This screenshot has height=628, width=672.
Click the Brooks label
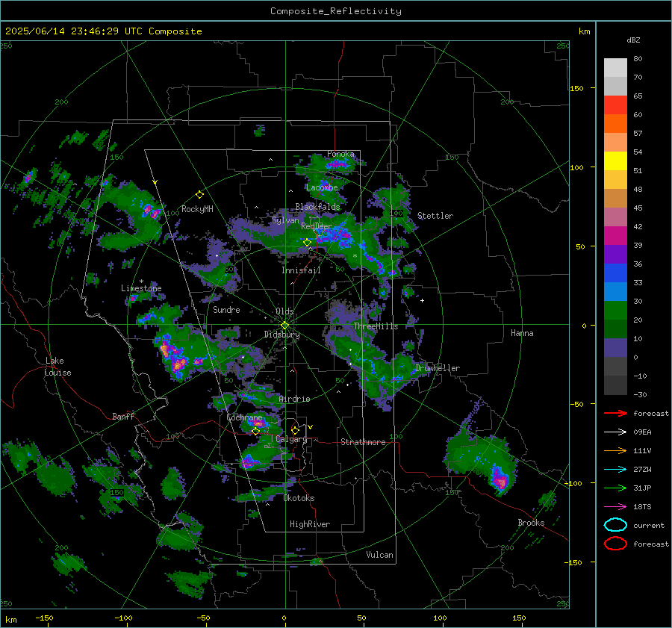pyautogui.click(x=531, y=523)
